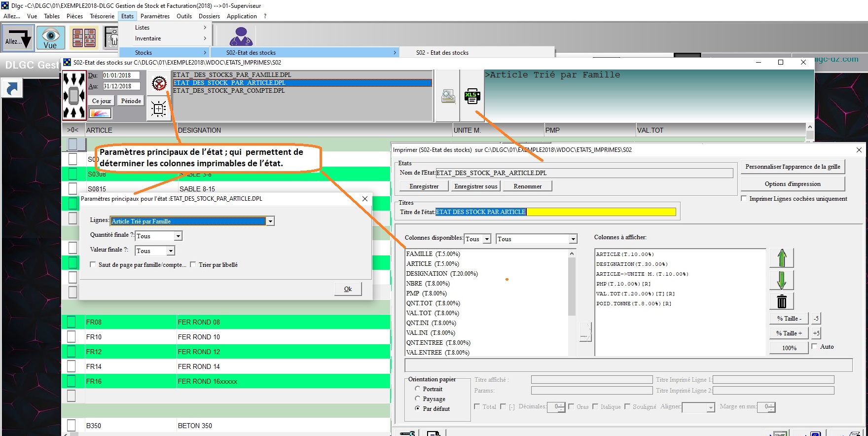Open the Paramètres menu
Screen dimensions: 868x436
coord(155,16)
